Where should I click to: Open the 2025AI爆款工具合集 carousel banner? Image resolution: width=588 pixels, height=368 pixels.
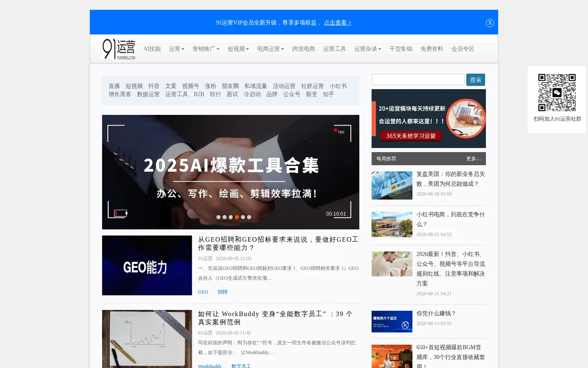pyautogui.click(x=231, y=172)
